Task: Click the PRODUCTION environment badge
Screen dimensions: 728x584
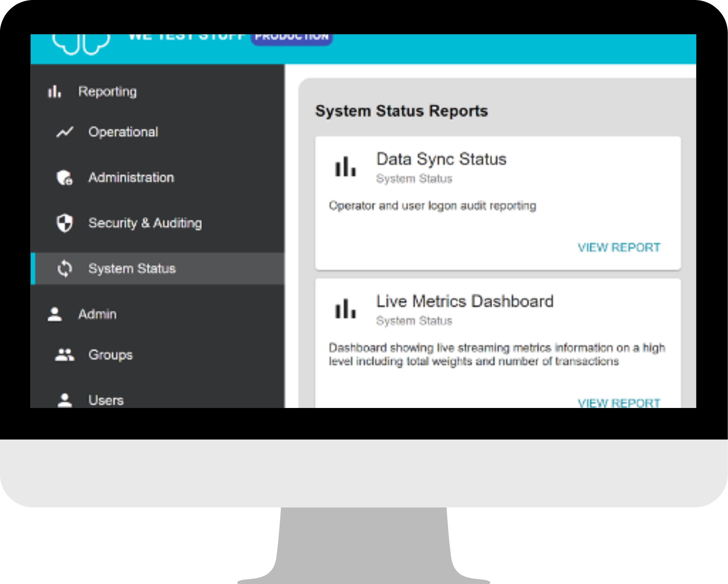Action: pyautogui.click(x=291, y=38)
